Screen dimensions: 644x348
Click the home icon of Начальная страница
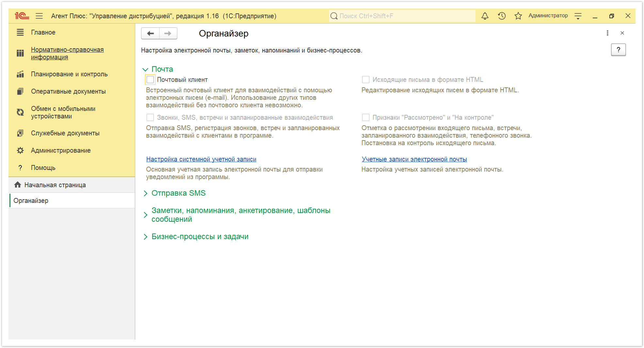[x=18, y=185]
